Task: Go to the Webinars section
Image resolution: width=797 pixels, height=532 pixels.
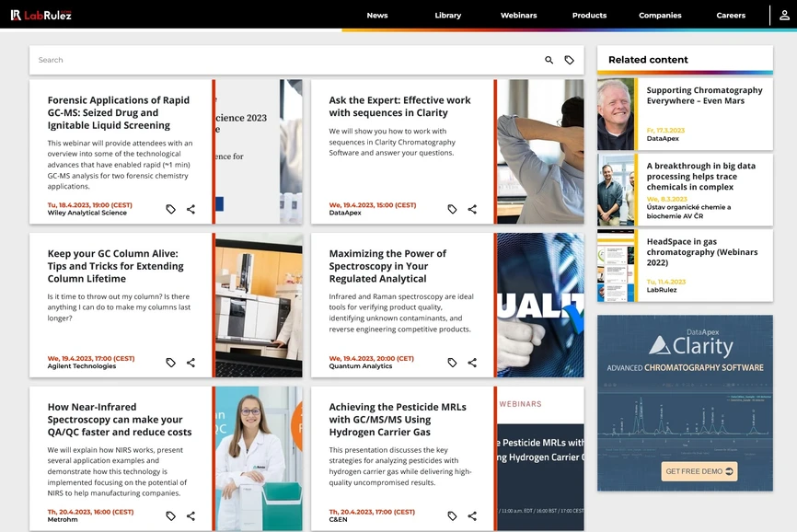Action: point(518,16)
